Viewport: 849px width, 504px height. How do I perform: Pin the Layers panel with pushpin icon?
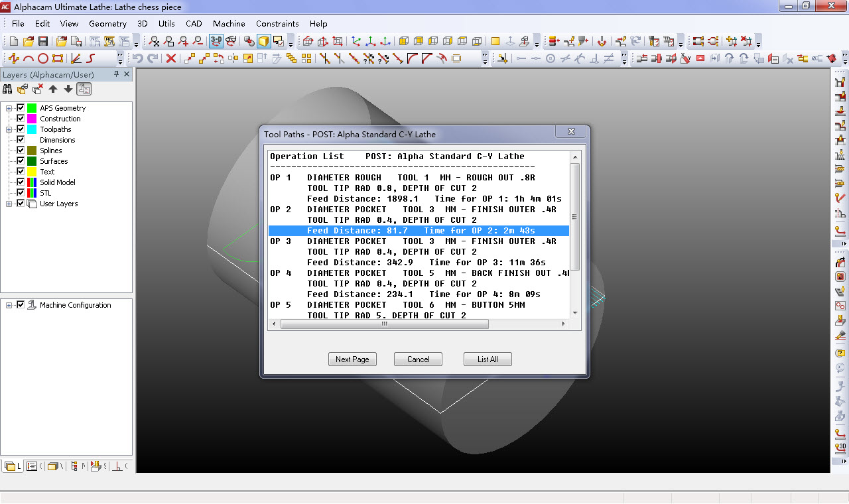pos(117,74)
